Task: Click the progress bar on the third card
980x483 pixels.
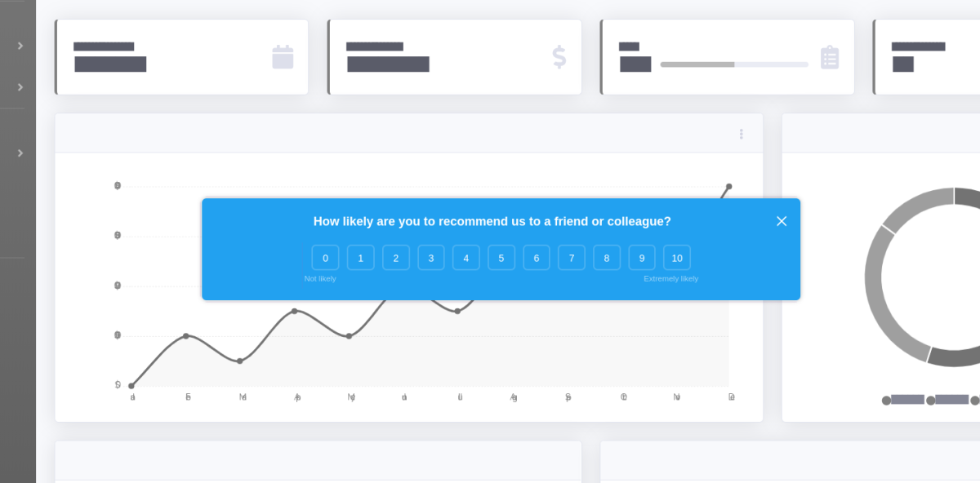Action: 734,64
